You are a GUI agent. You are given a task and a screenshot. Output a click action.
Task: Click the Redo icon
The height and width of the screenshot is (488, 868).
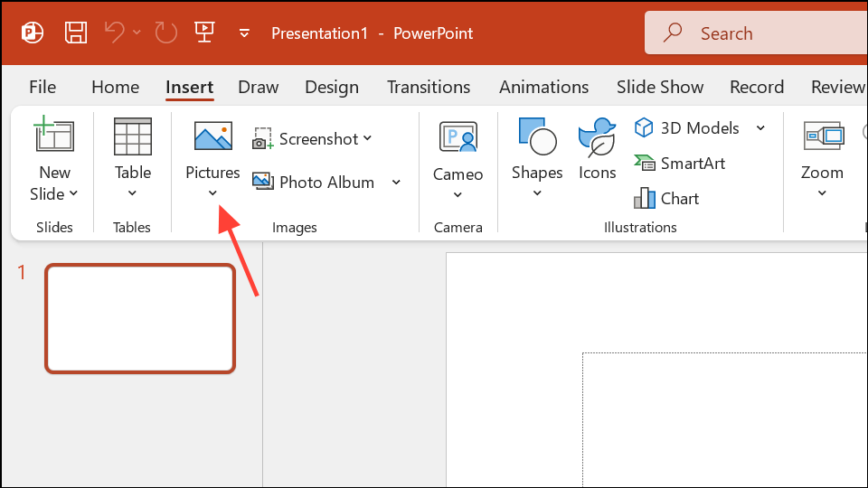tap(165, 33)
